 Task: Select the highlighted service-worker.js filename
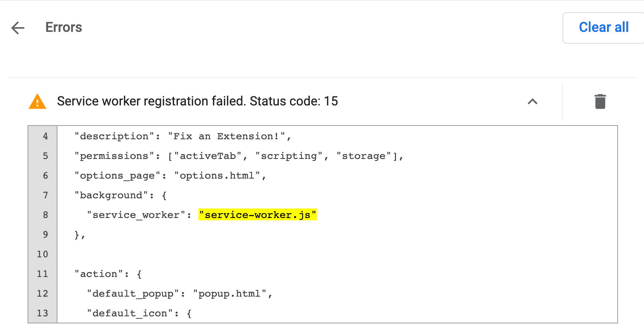coord(257,215)
